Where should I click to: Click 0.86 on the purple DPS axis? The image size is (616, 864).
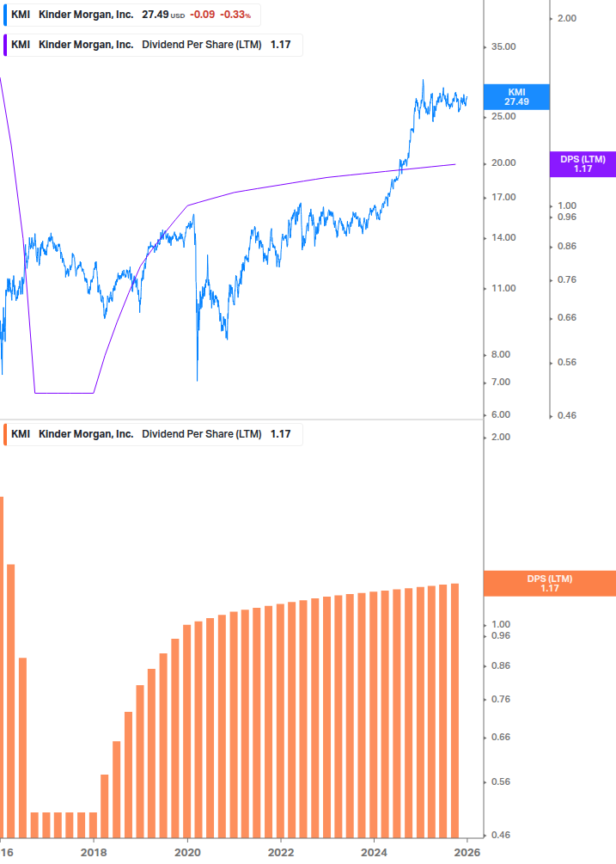(x=567, y=247)
